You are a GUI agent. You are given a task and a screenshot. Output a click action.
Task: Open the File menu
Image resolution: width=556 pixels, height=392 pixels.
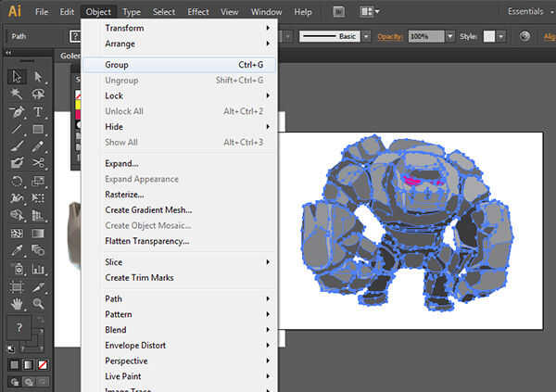click(x=42, y=12)
